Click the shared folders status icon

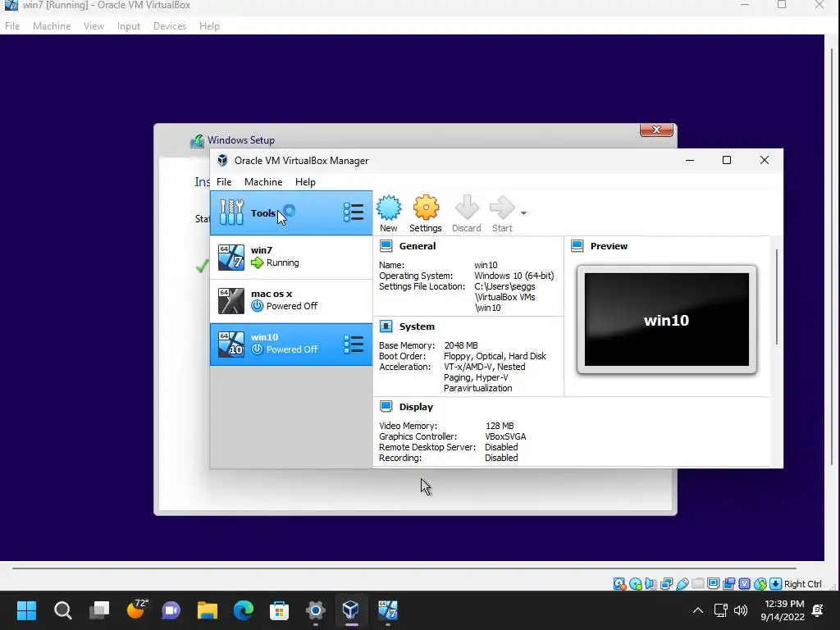[697, 584]
